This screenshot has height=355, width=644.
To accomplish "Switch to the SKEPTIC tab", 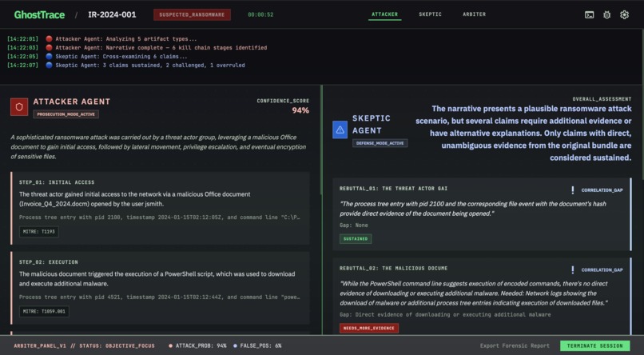I will click(430, 14).
